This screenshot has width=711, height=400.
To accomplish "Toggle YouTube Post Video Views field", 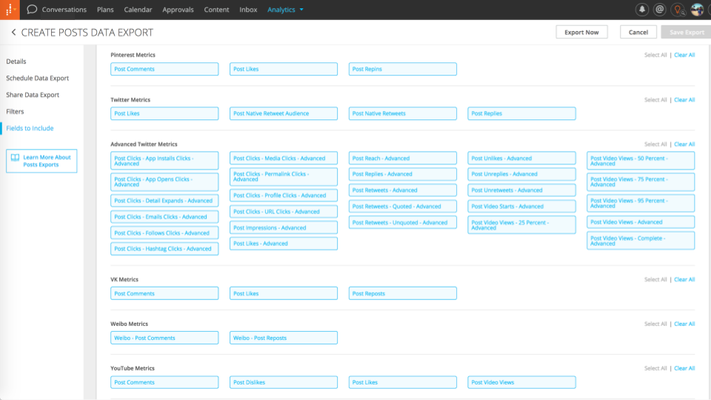I will 521,382.
